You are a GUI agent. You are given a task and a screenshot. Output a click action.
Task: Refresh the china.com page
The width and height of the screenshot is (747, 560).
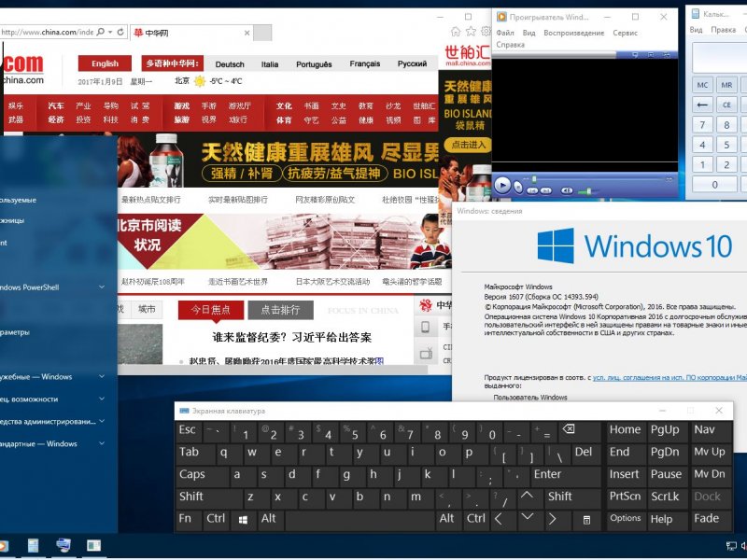[x=120, y=32]
